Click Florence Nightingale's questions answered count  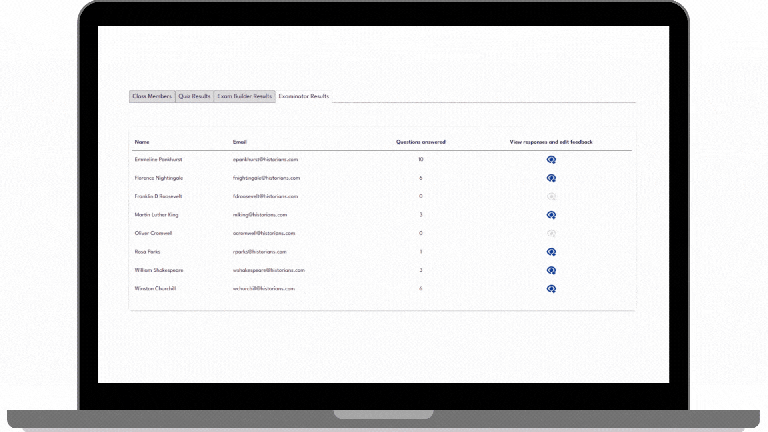coord(421,178)
